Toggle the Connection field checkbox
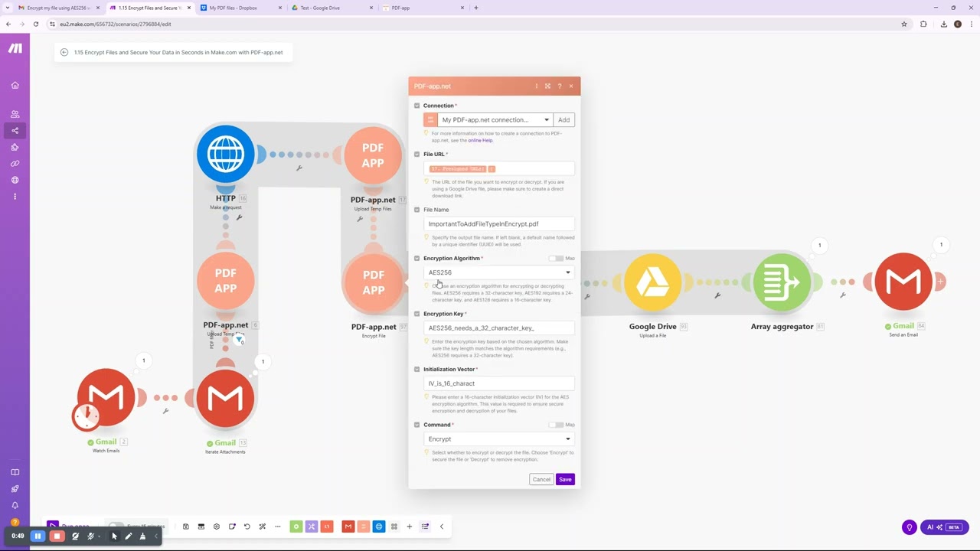Image resolution: width=980 pixels, height=551 pixels. [417, 106]
